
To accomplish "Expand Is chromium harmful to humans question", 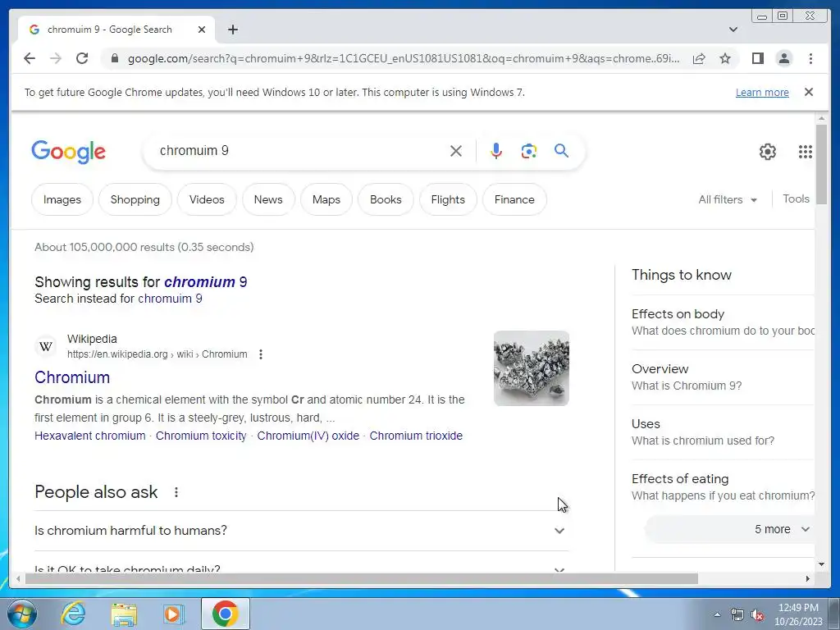I will click(301, 531).
